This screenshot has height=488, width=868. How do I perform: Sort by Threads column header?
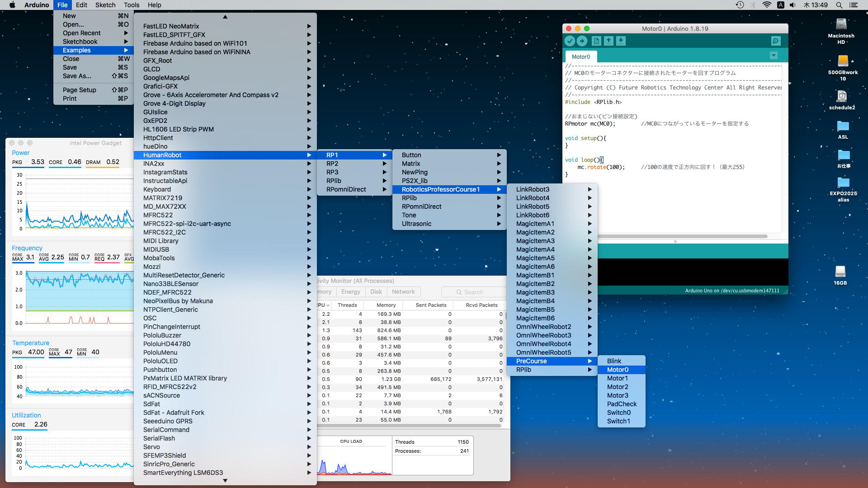coord(347,305)
